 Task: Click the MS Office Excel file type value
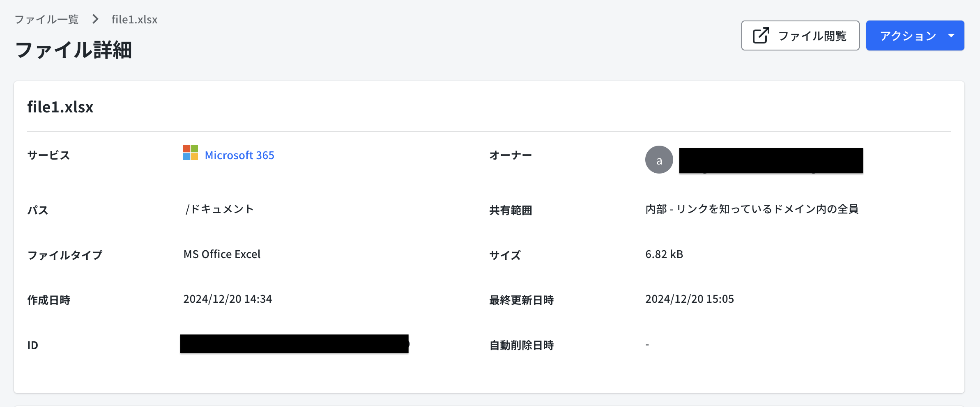[222, 254]
